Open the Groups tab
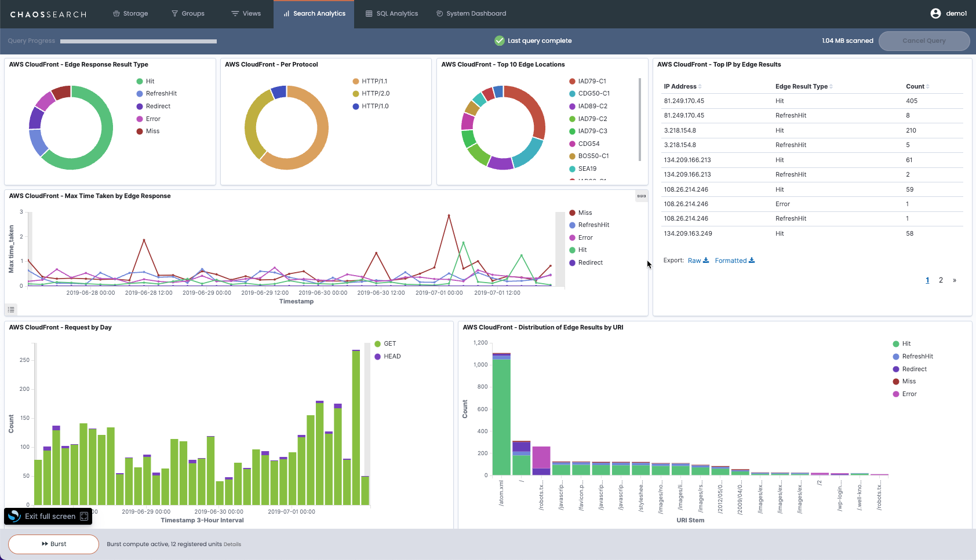This screenshot has width=976, height=560. click(188, 13)
